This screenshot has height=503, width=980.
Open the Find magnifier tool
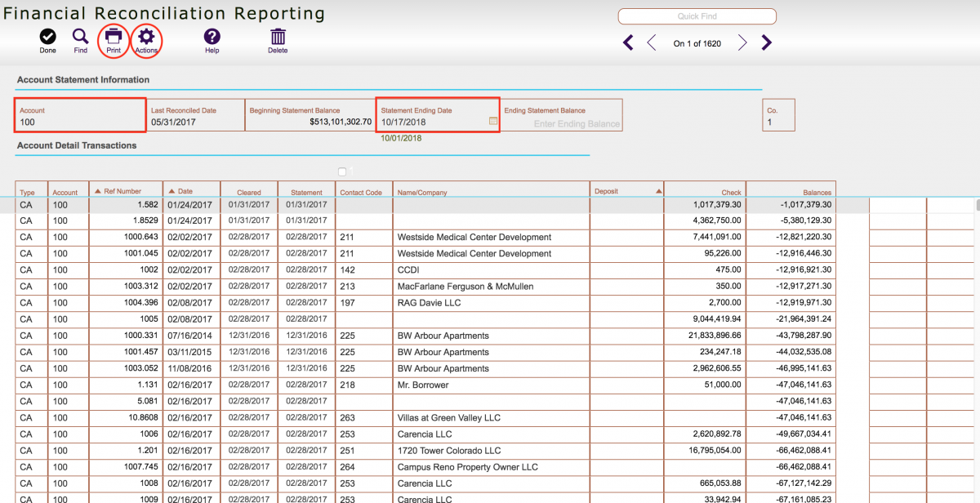(x=80, y=38)
